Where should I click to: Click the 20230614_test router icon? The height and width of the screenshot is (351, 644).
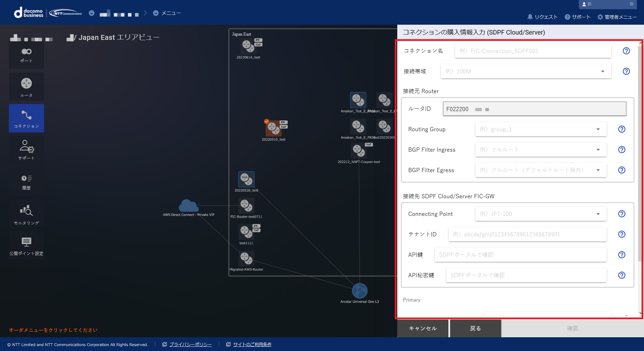(248, 46)
